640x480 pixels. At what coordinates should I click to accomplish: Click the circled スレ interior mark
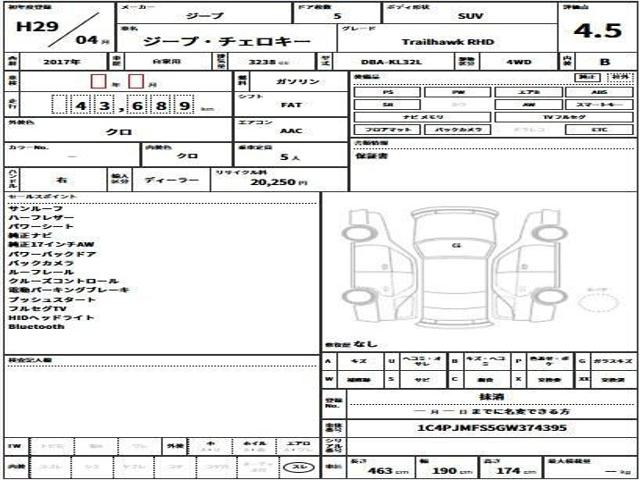[298, 468]
